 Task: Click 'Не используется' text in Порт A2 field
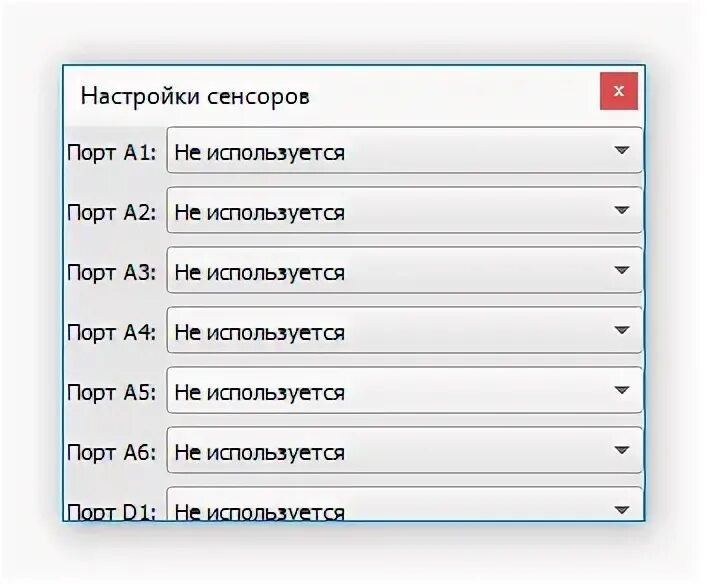(x=260, y=213)
